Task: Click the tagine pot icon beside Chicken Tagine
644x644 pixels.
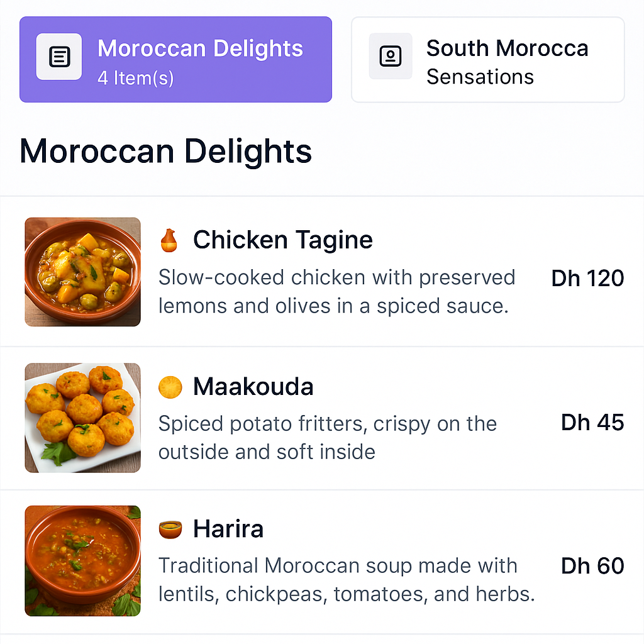Action: coord(169,240)
